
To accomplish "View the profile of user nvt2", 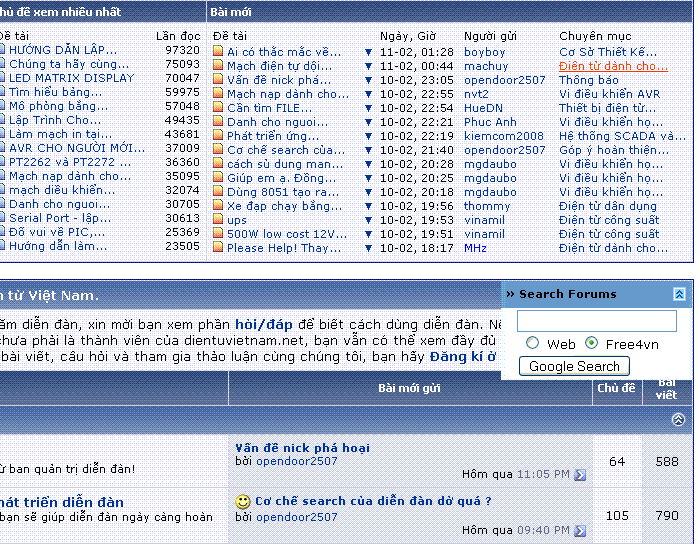I will [476, 94].
